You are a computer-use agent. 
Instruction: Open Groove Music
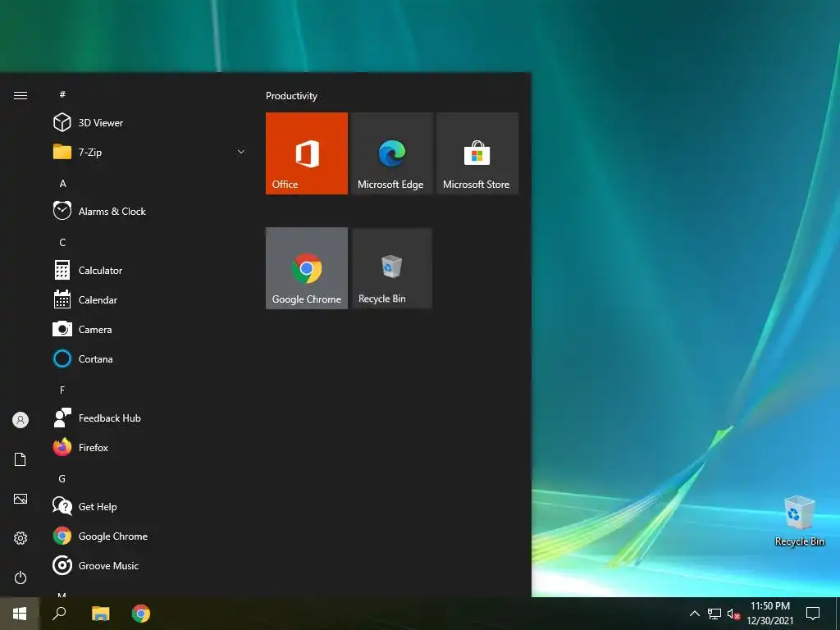tap(150, 565)
